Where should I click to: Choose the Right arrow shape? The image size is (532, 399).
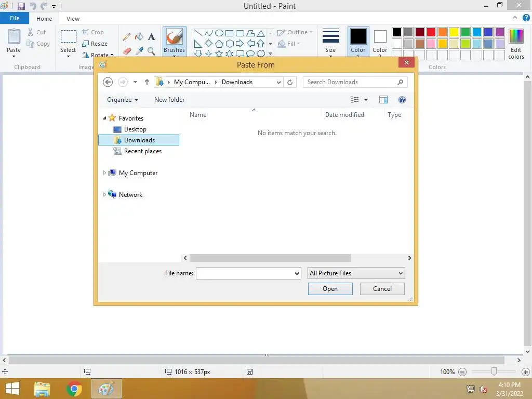point(240,44)
